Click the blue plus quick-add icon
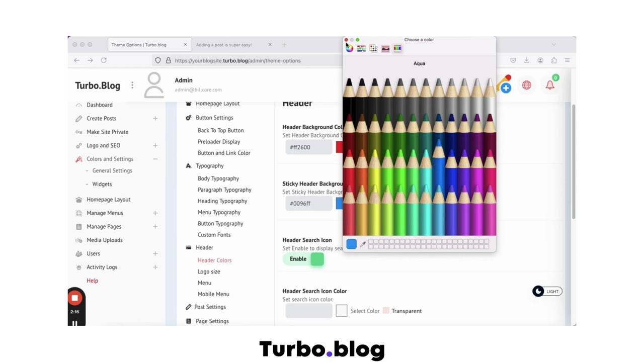This screenshot has width=644, height=362. [x=506, y=88]
